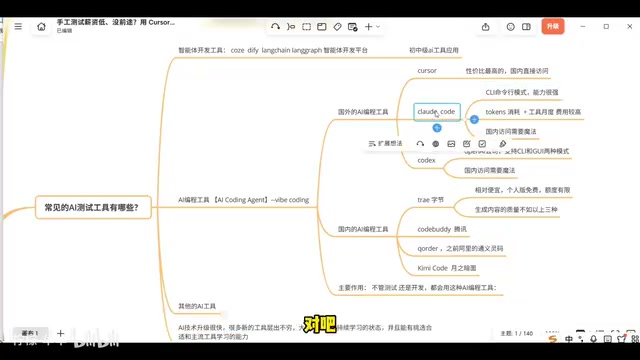The image size is (640, 360).
Task: Click the tokens 消耗 subtopic
Action: tap(533, 112)
